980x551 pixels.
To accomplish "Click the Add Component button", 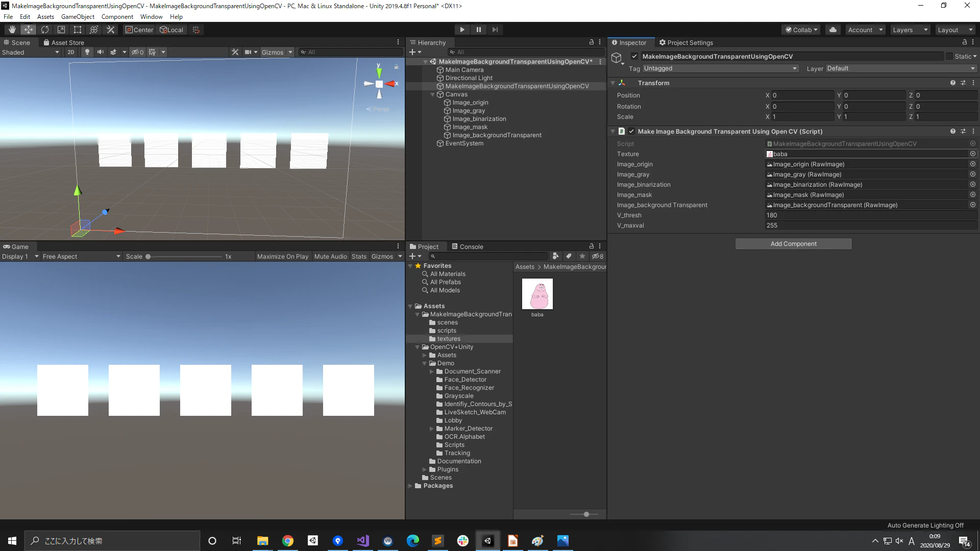I will 793,244.
